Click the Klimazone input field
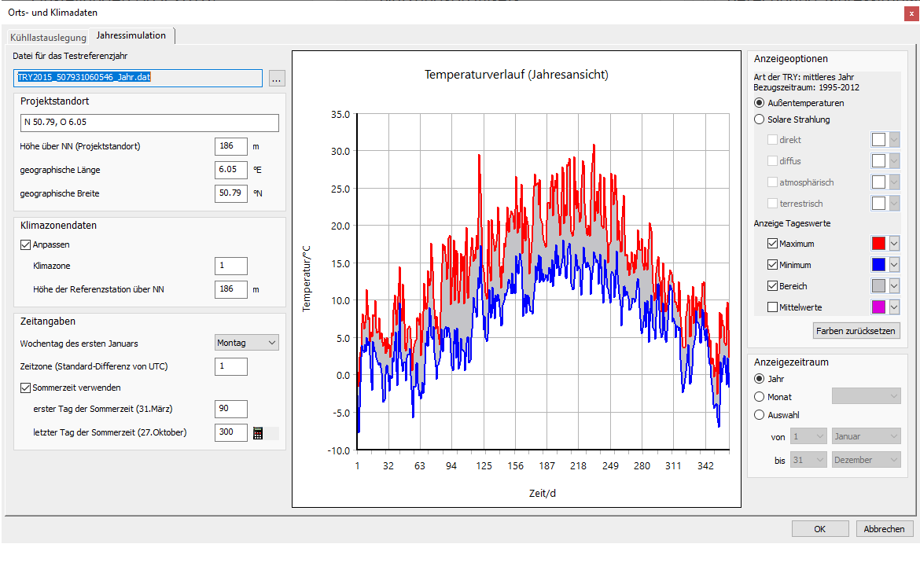The height and width of the screenshot is (588, 920). (x=231, y=266)
